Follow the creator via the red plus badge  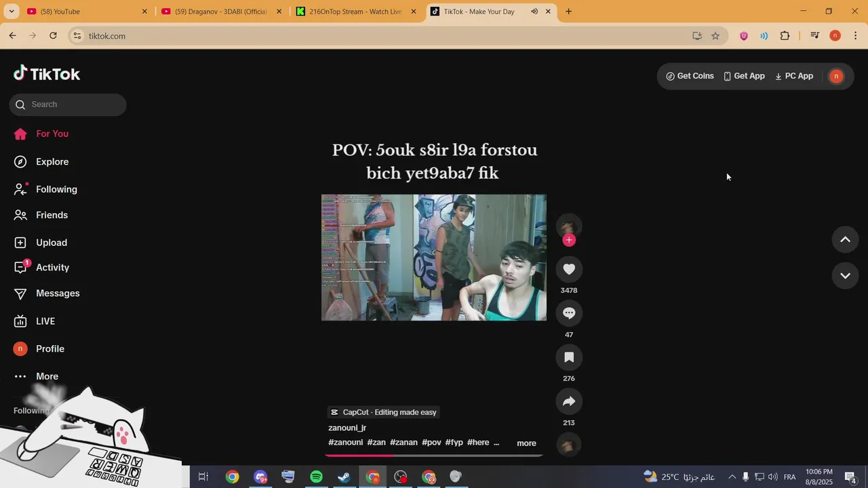[x=569, y=240]
